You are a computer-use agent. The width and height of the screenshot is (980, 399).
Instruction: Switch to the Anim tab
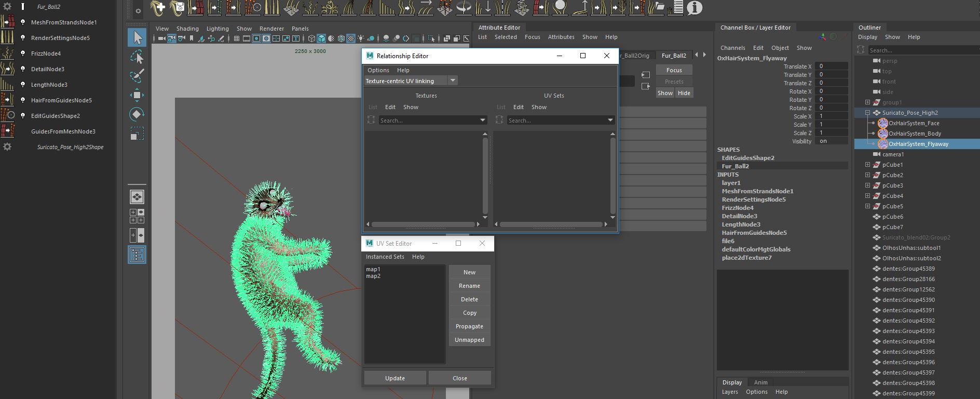760,382
